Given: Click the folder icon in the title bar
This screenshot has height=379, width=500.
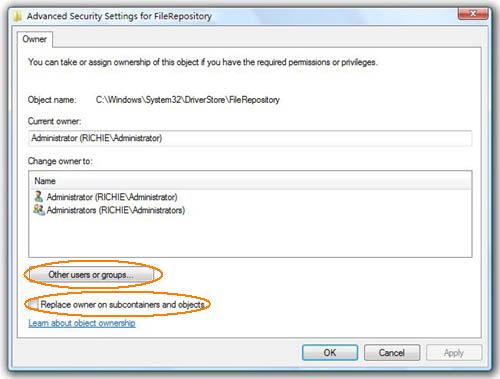Looking at the screenshot, I should point(18,16).
